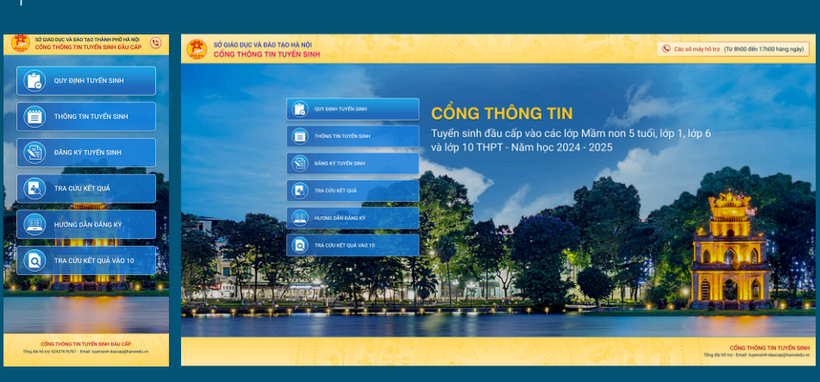
Task: Open the Các số máy hỗ trợ support box
Action: [x=733, y=49]
